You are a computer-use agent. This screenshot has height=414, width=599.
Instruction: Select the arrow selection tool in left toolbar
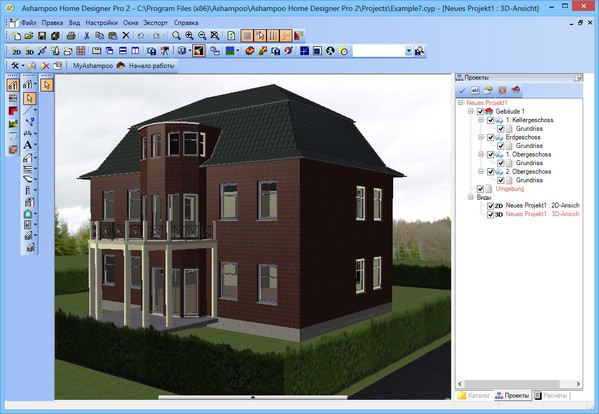29,98
